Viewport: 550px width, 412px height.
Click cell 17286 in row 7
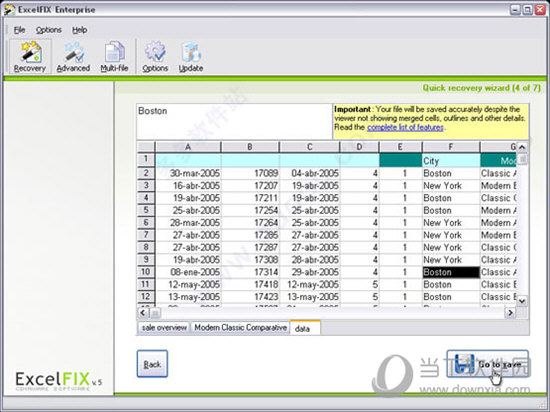250,235
